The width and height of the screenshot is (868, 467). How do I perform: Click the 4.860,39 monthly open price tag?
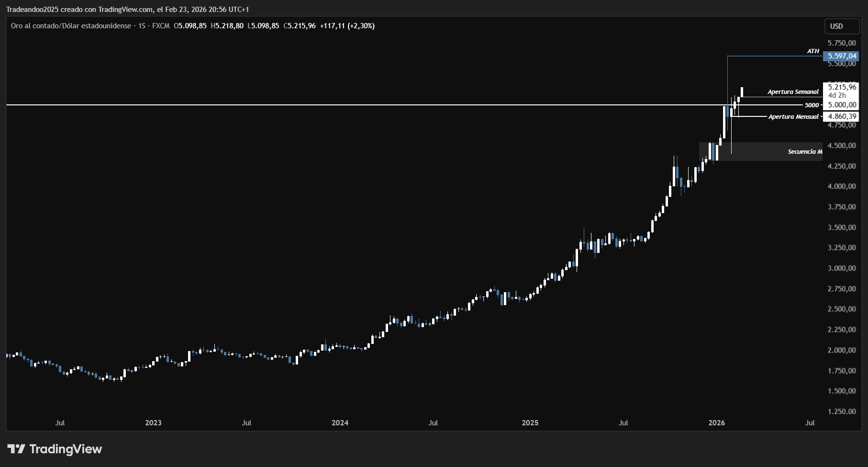click(x=842, y=116)
